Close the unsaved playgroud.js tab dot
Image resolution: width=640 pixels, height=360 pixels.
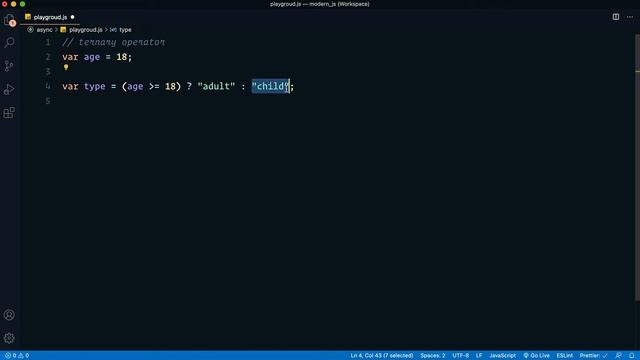(x=72, y=17)
